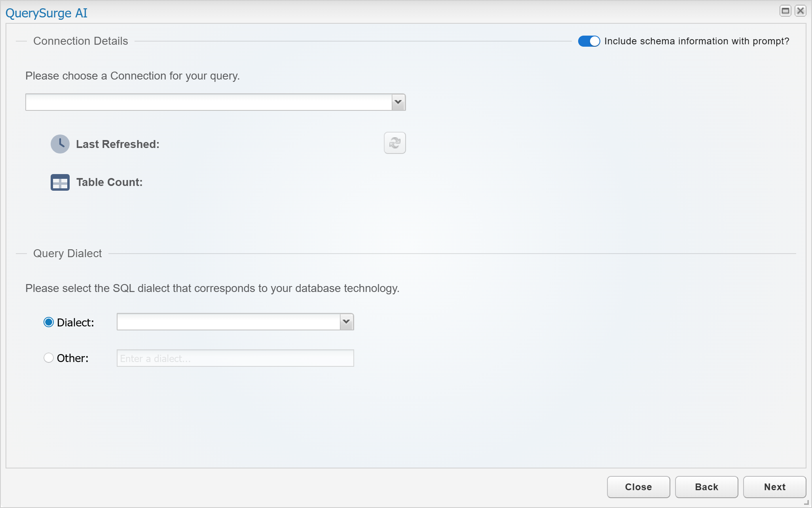
Task: Click inside the Connection combo box field
Action: [209, 102]
